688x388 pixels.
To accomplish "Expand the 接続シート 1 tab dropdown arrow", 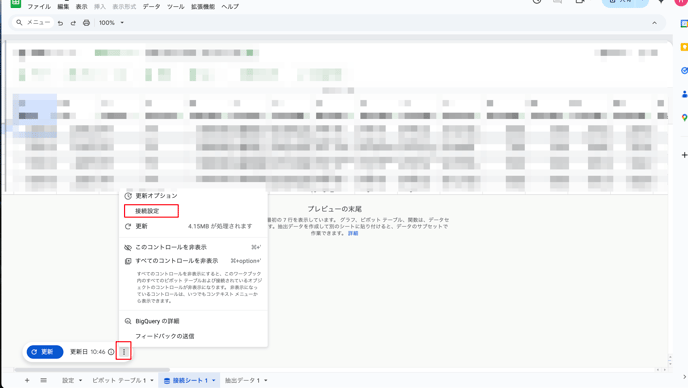I will [x=214, y=381].
